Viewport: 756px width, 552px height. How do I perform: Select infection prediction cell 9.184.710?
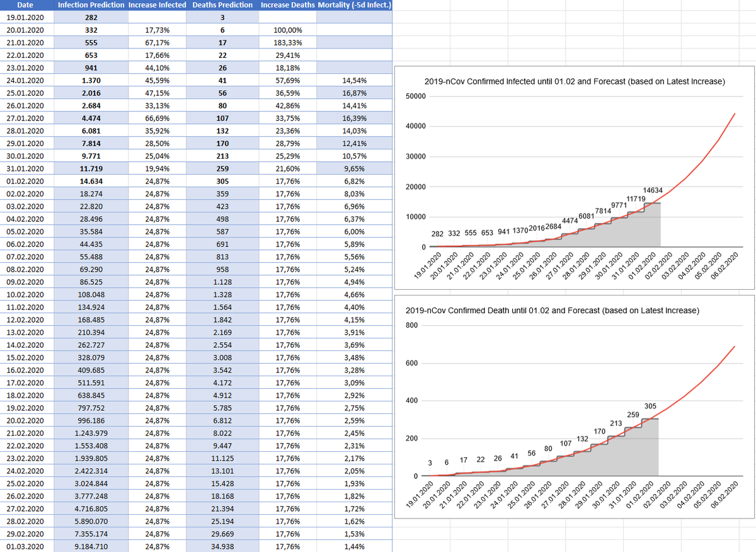coord(91,546)
